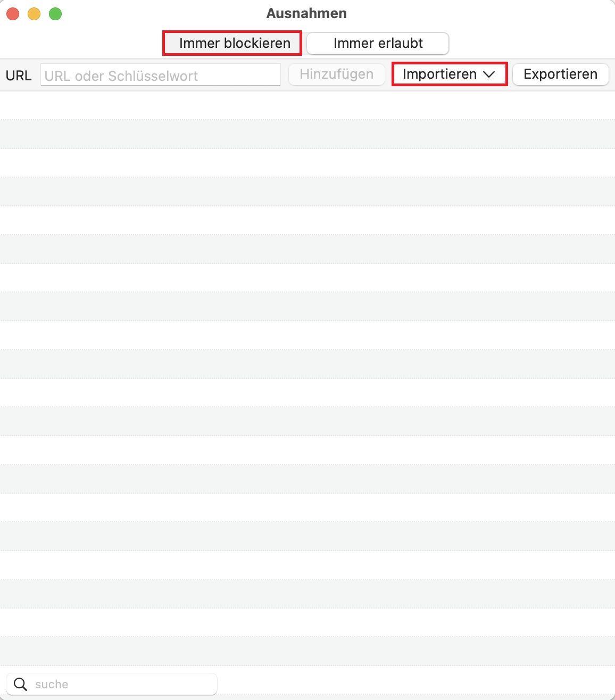The height and width of the screenshot is (700, 615).
Task: Click the URL label text
Action: [19, 76]
